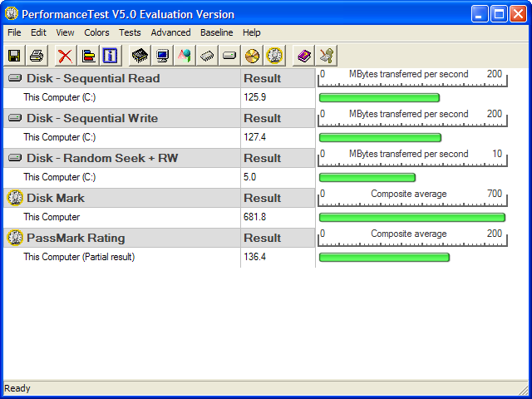Run the 2D graphics monitor icon

coord(162,56)
